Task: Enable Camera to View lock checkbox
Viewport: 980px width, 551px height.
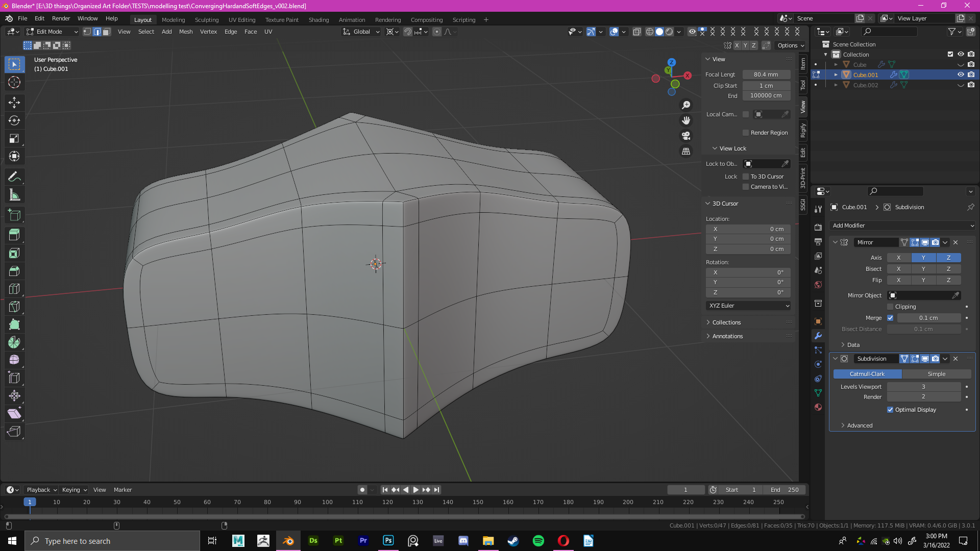Action: point(746,187)
